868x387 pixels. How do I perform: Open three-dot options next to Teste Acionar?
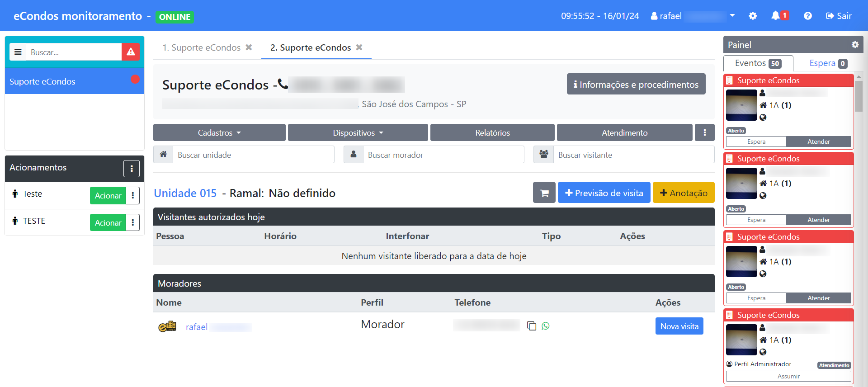coord(133,195)
